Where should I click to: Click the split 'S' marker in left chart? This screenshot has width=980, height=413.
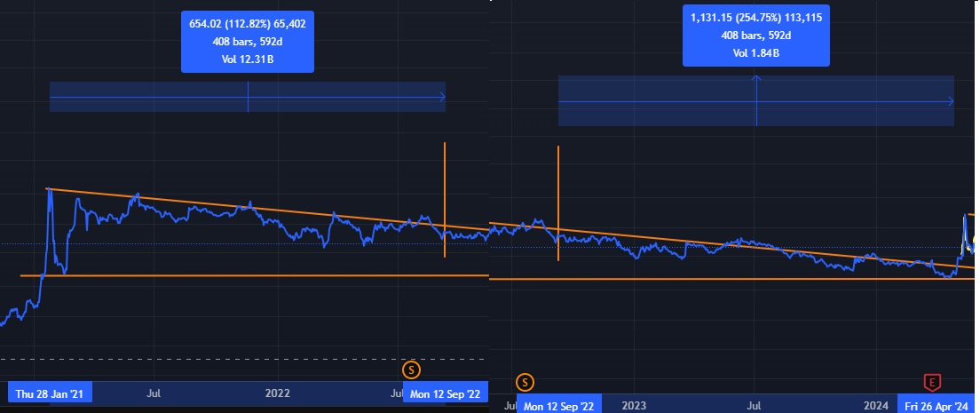(x=411, y=369)
